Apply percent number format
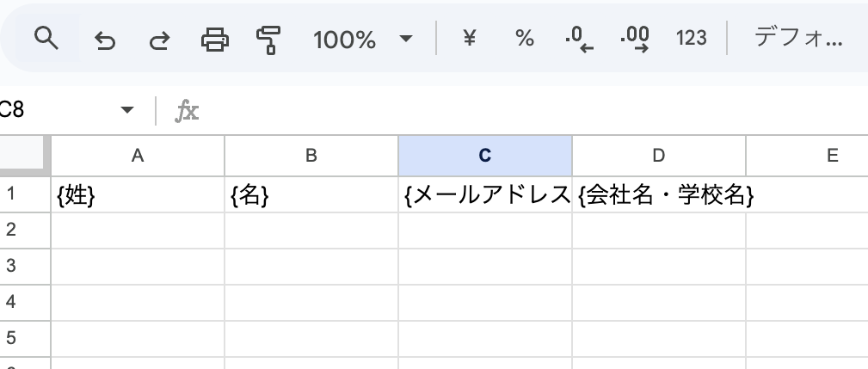 (x=524, y=38)
